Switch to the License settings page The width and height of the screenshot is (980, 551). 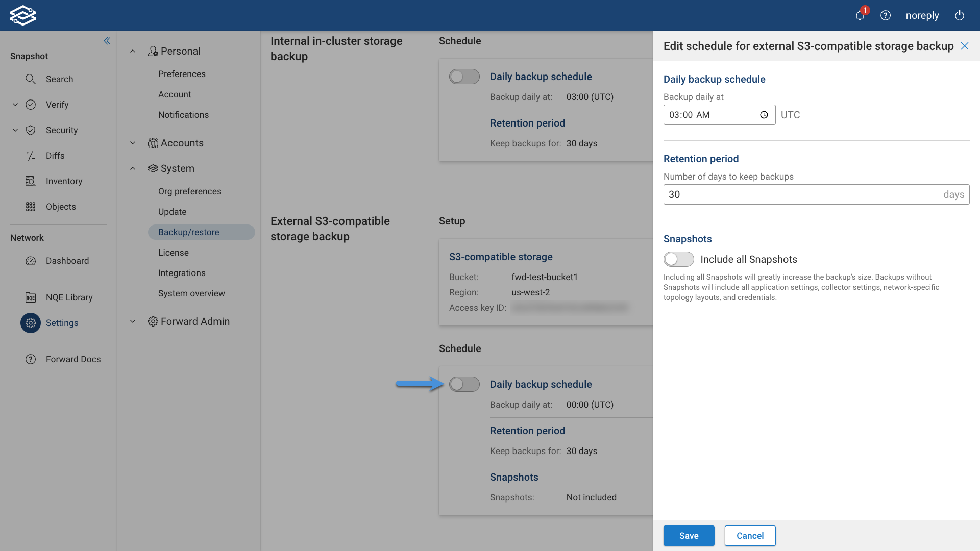tap(174, 253)
